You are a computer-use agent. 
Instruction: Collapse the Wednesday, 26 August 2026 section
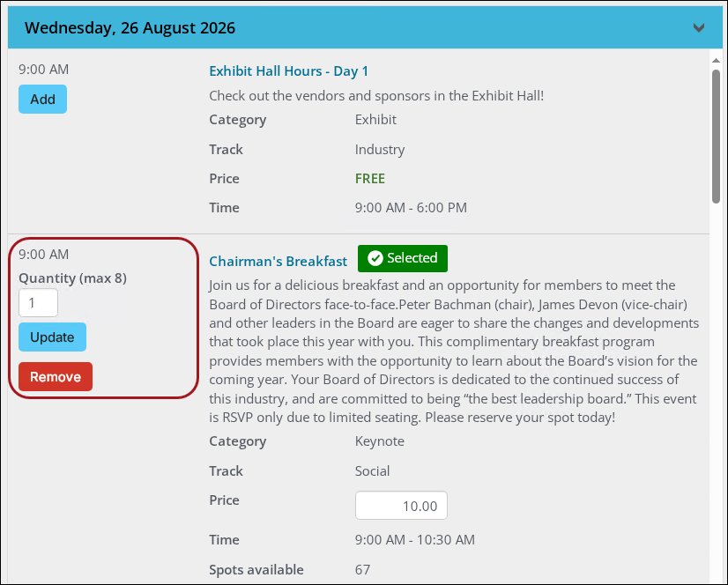click(699, 27)
